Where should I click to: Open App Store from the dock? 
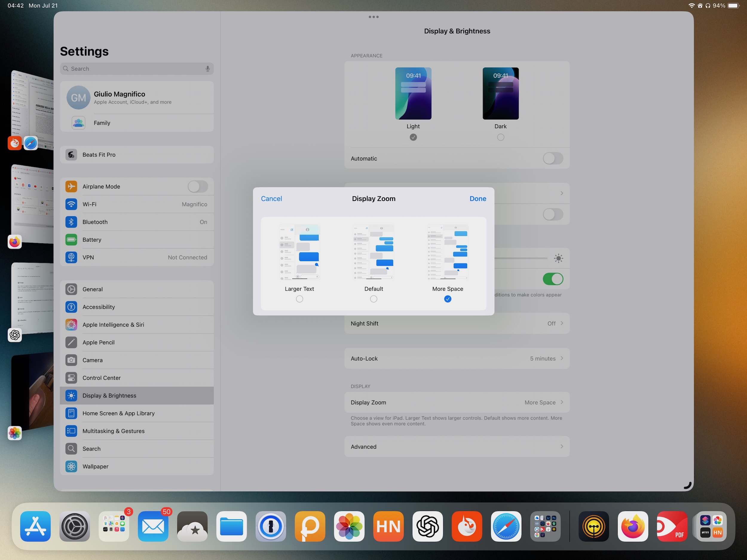(x=36, y=526)
